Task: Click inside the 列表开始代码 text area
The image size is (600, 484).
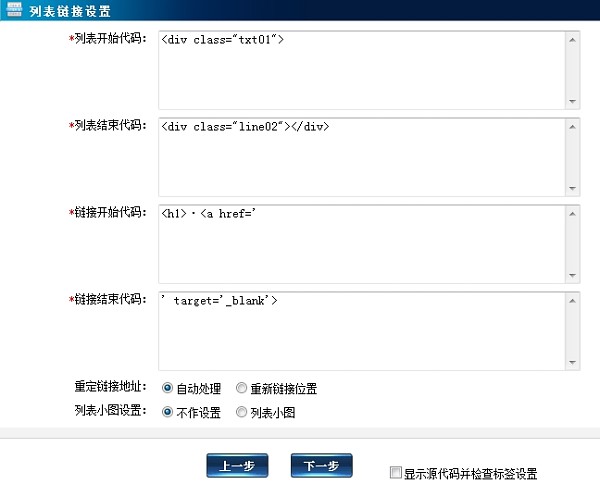Action: point(360,69)
